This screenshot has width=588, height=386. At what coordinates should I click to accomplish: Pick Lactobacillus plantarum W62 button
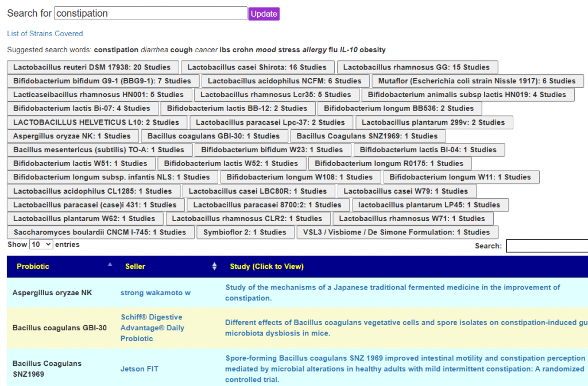tap(84, 219)
